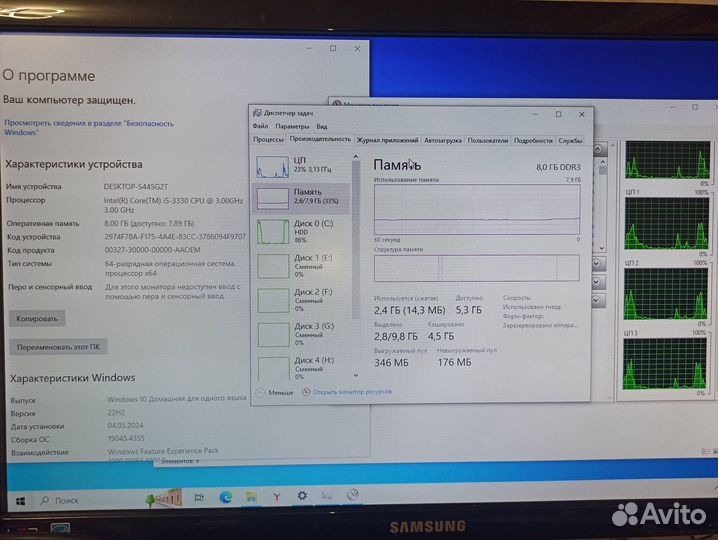Viewport: 718px width, 540px height.
Task: Open the Вид menu in Task Manager
Action: (322, 126)
